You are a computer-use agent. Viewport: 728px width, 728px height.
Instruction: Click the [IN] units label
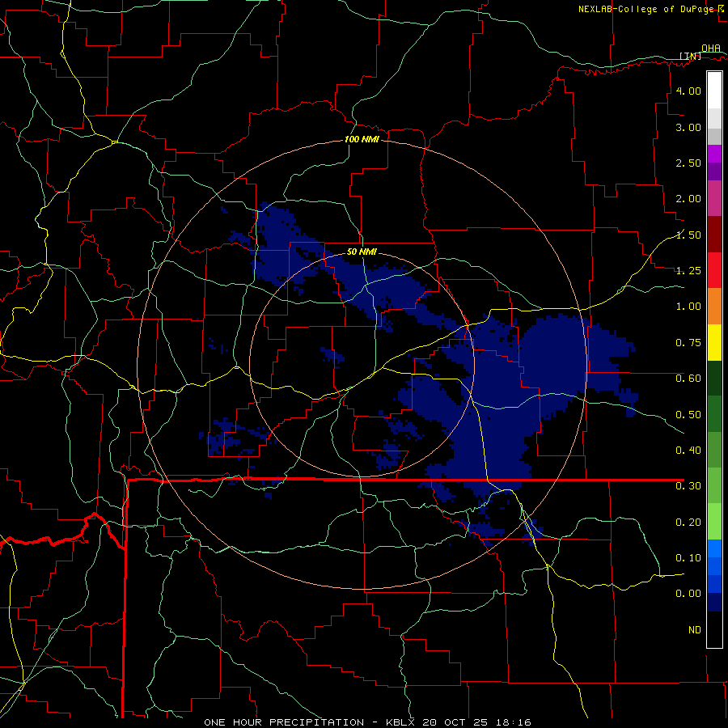pyautogui.click(x=691, y=56)
